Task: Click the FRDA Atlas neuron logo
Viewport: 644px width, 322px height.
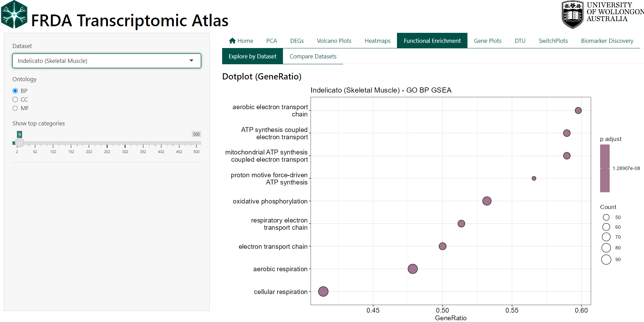Action: [x=14, y=15]
